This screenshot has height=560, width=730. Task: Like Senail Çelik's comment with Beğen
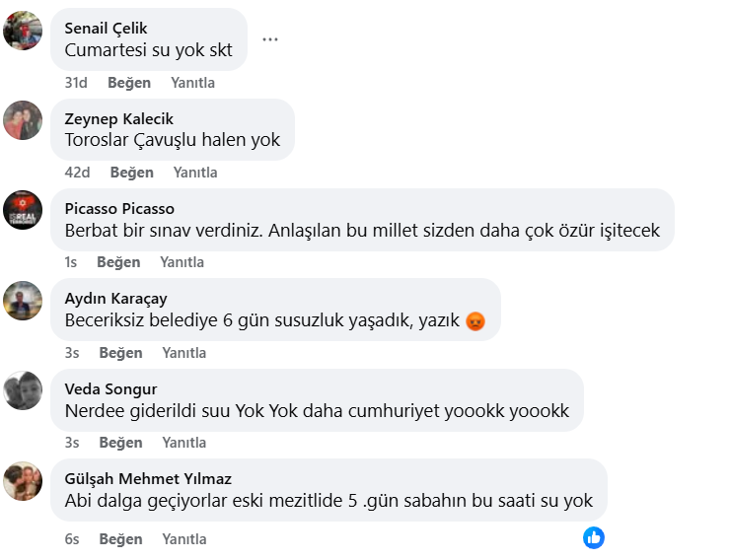129,83
